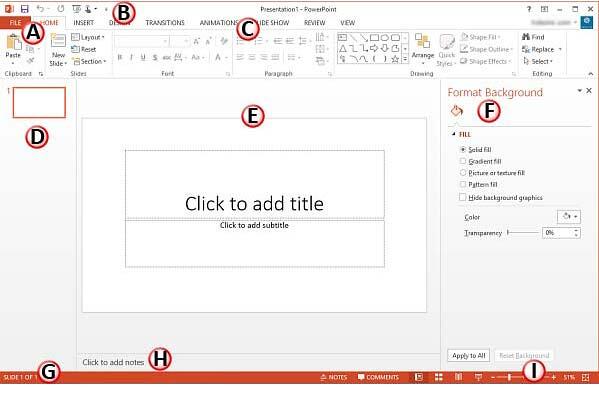Open the VIEW tab
This screenshot has height=397, width=599.
point(348,23)
